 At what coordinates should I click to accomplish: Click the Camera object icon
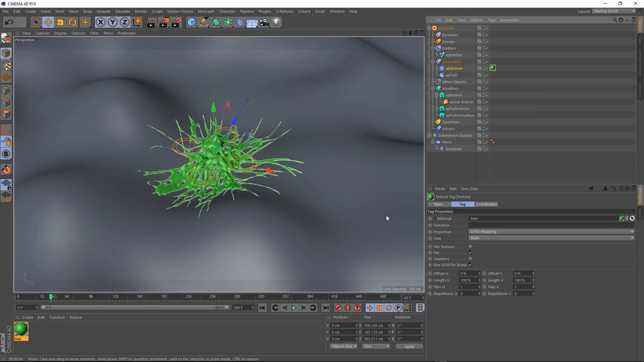coord(264,22)
